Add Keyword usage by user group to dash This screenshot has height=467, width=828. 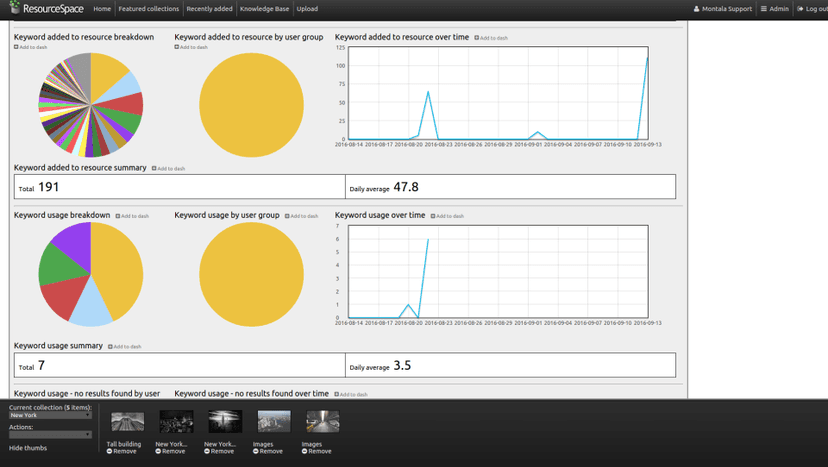[301, 216]
